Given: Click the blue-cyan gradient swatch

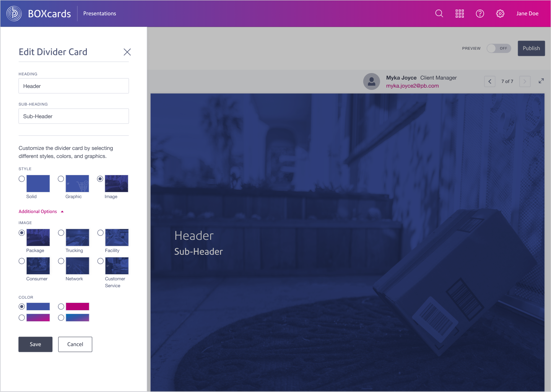Looking at the screenshot, I should (x=77, y=318).
